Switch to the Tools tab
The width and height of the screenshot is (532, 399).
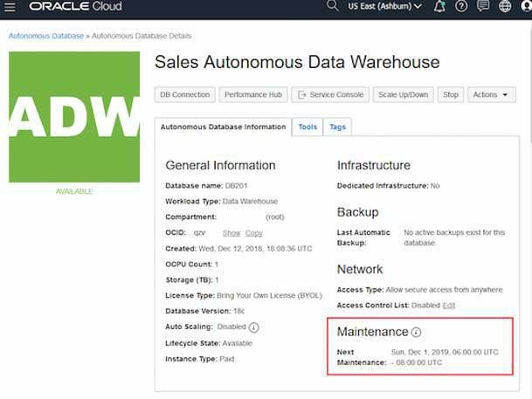307,127
